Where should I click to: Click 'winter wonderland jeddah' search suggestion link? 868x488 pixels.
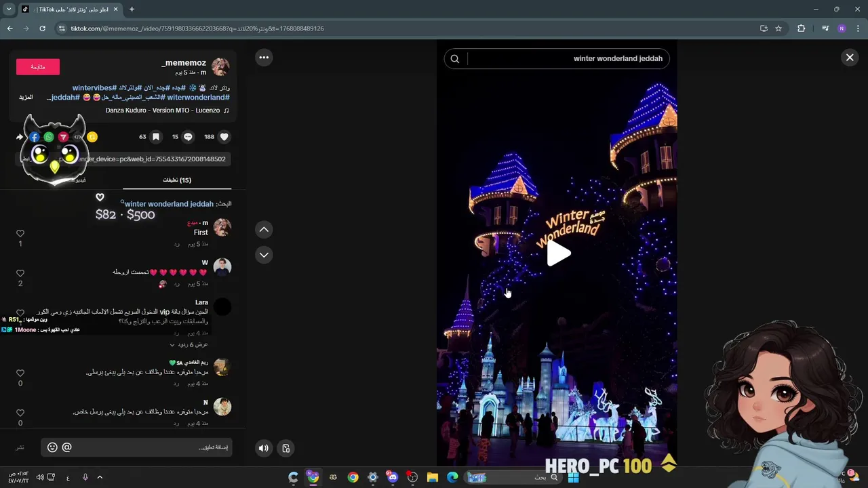(170, 204)
